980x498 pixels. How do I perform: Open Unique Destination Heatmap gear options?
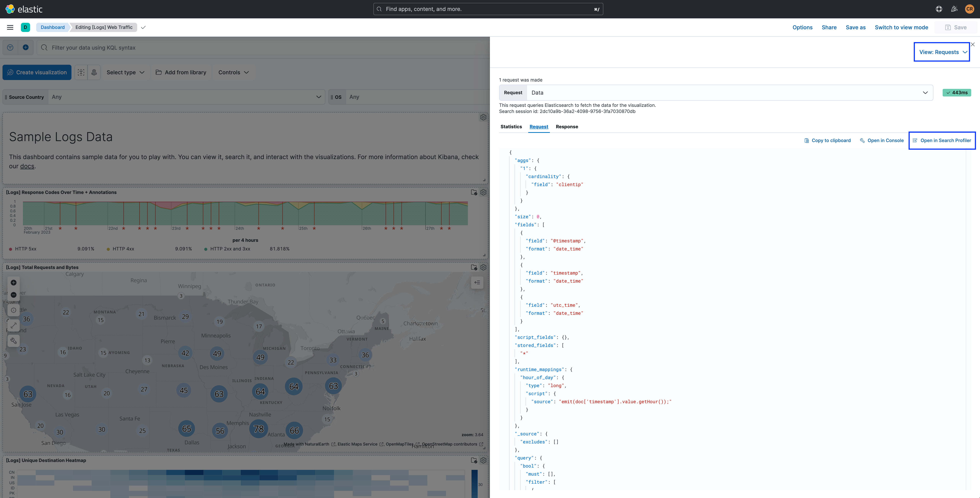point(483,460)
